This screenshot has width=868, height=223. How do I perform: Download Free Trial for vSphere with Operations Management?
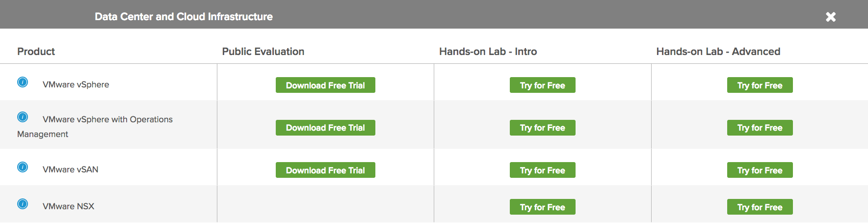click(x=325, y=128)
